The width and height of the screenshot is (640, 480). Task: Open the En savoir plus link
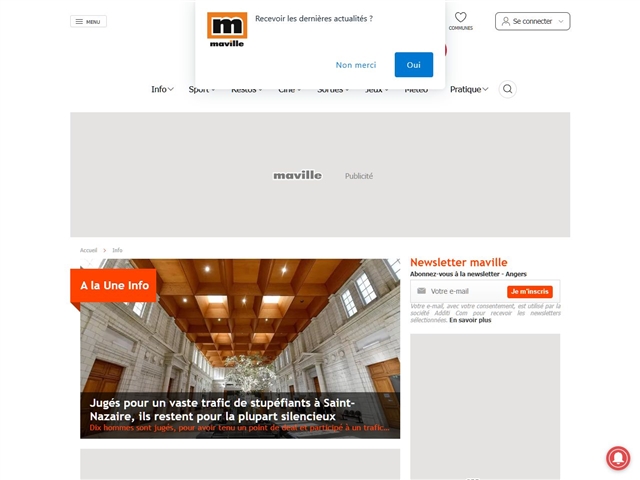[x=470, y=320]
